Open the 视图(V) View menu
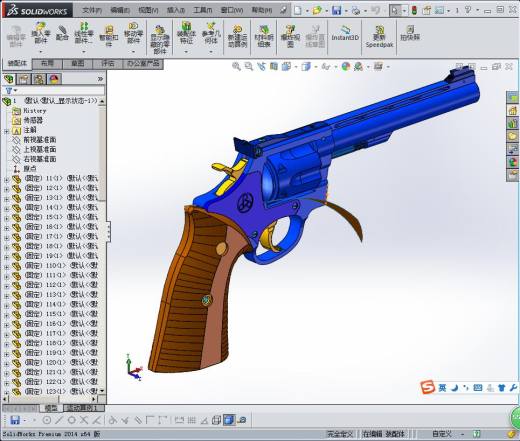 point(148,10)
